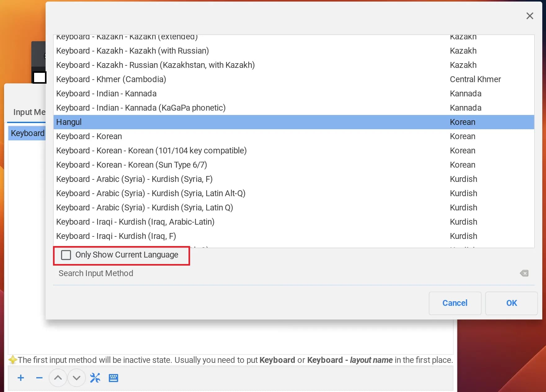The height and width of the screenshot is (392, 546).
Task: Show keyboard layout preview icon
Action: (x=113, y=378)
